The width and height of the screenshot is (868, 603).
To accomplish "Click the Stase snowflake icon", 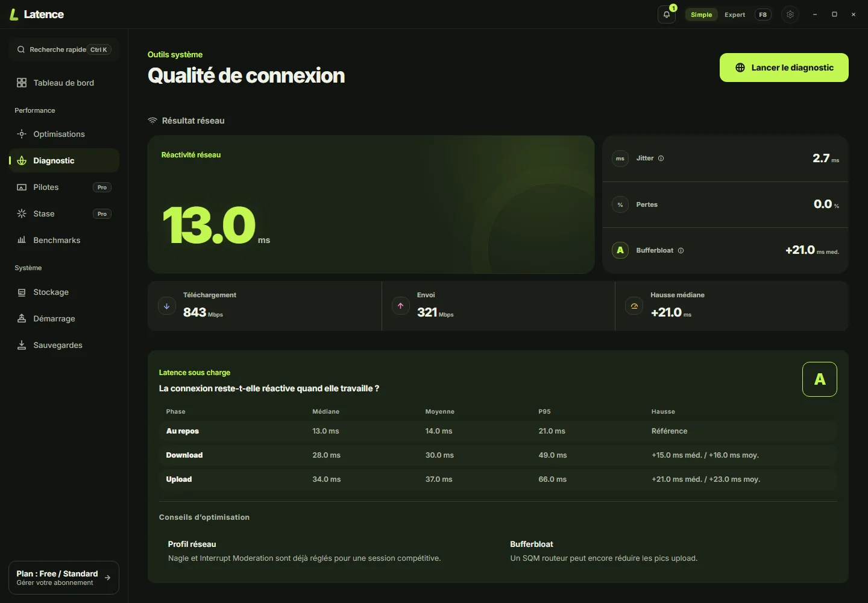I will click(22, 213).
